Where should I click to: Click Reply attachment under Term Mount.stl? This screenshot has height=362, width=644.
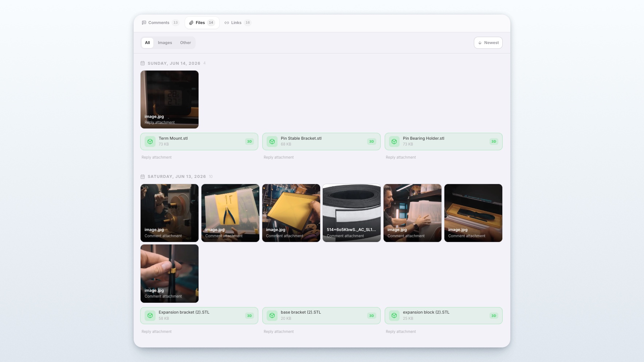(x=157, y=157)
